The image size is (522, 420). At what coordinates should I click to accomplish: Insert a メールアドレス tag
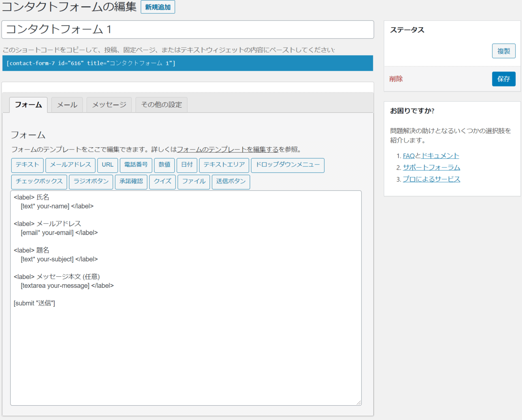(70, 165)
